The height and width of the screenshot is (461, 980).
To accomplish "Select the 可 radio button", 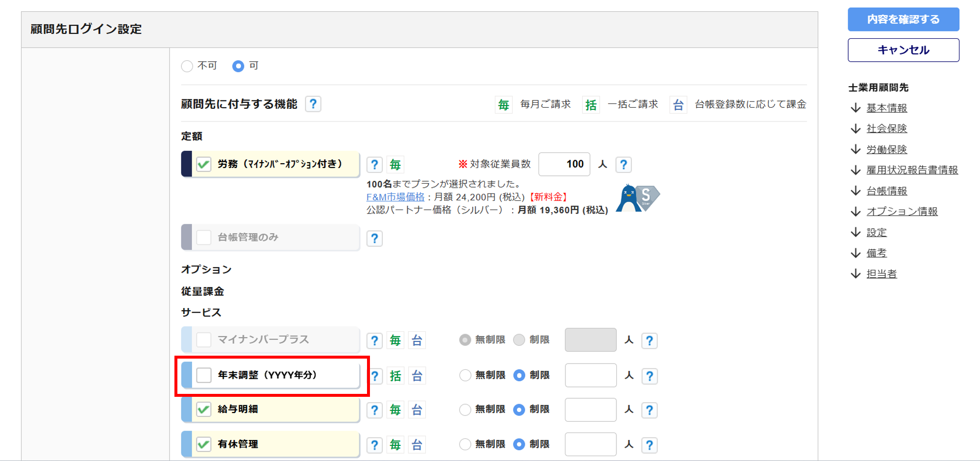I will point(238,66).
